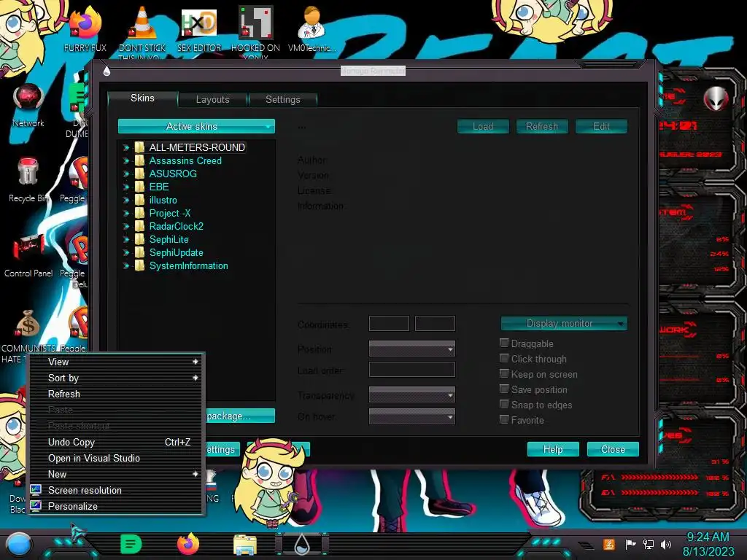Click the Screen resolution monitor icon
The image size is (747, 560).
[x=36, y=490]
